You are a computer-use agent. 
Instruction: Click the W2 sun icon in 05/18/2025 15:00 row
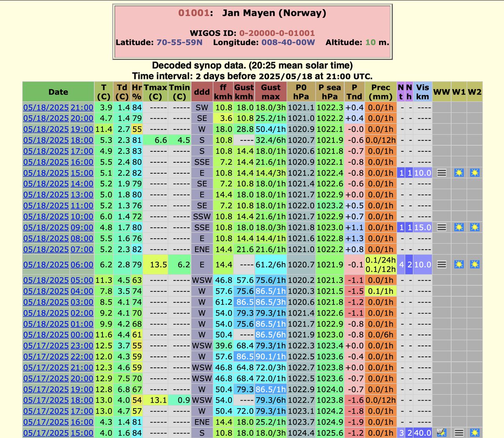tap(475, 173)
